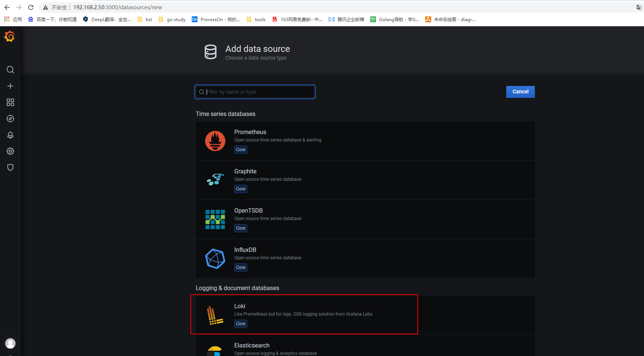Open the Golang navigation bookmark

tap(395, 19)
